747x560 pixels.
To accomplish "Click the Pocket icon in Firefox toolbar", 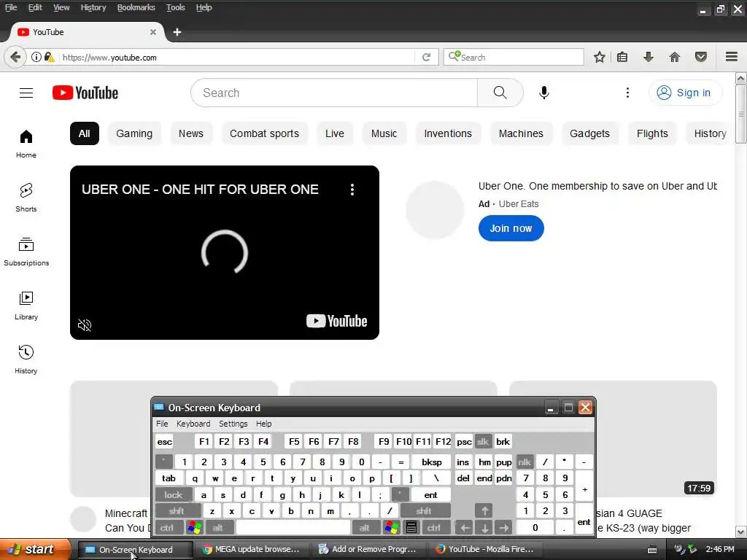I will tap(701, 57).
